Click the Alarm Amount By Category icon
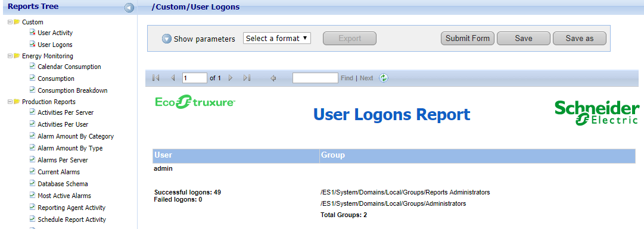 coord(32,136)
